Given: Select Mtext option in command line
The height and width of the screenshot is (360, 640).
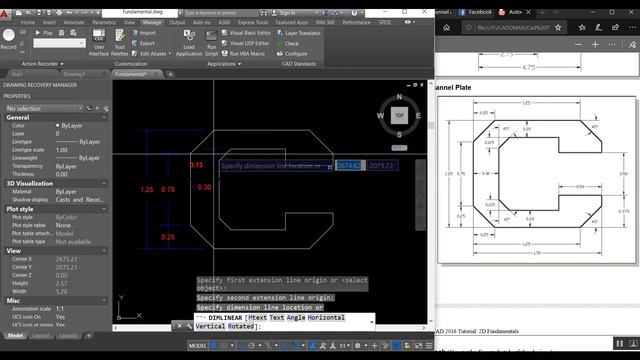Looking at the screenshot, I should tap(257, 318).
